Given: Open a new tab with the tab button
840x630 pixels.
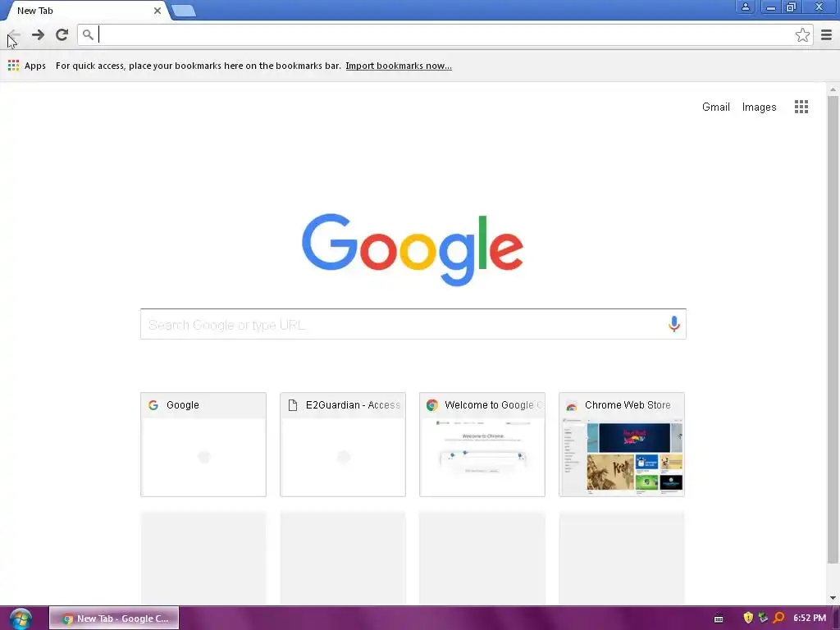Looking at the screenshot, I should point(184,11).
